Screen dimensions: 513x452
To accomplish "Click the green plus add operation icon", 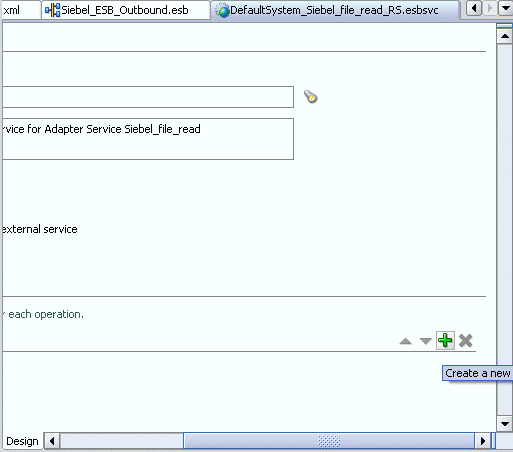I will pos(445,341).
